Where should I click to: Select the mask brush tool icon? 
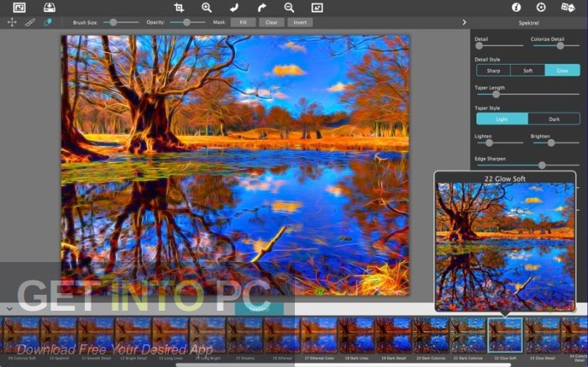(x=30, y=23)
